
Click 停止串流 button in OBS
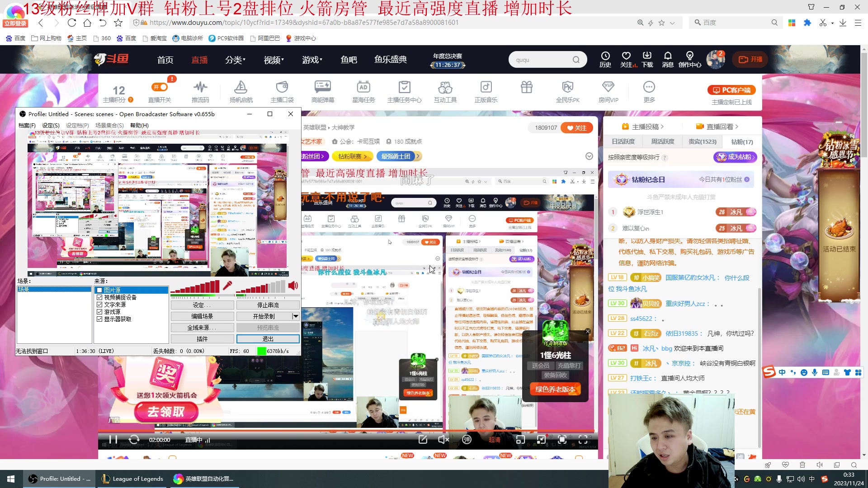268,305
